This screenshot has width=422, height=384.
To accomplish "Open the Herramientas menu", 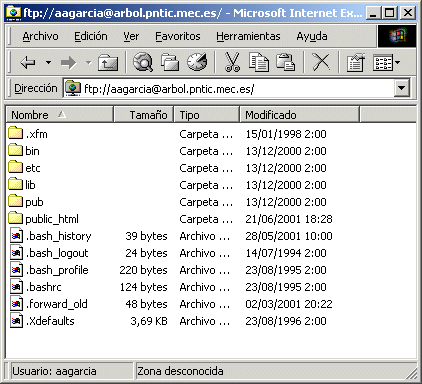I will tap(248, 36).
